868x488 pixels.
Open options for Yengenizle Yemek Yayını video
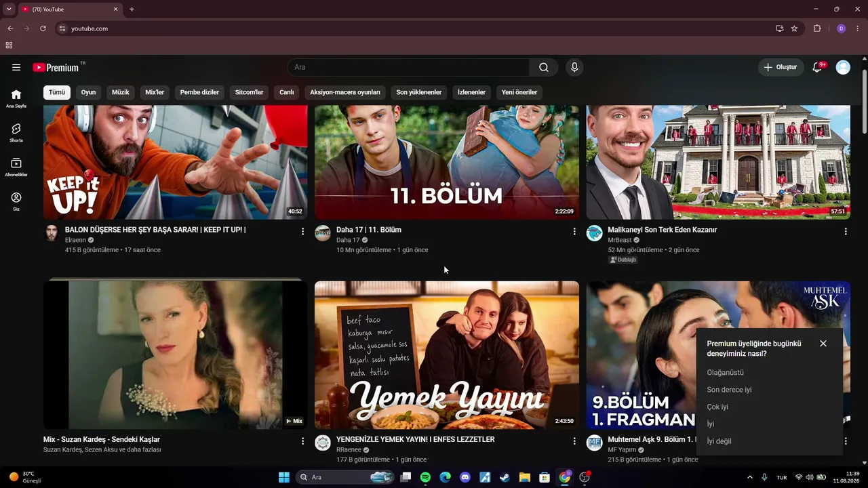pos(574,441)
